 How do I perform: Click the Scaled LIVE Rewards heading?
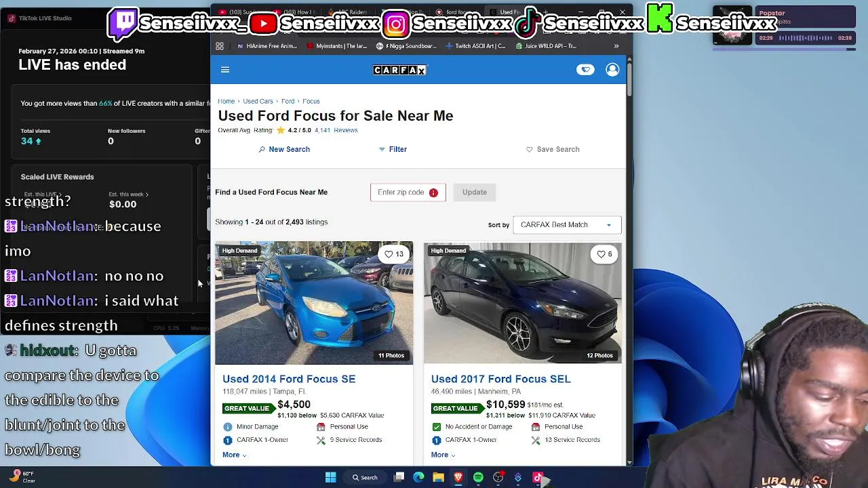pyautogui.click(x=57, y=177)
